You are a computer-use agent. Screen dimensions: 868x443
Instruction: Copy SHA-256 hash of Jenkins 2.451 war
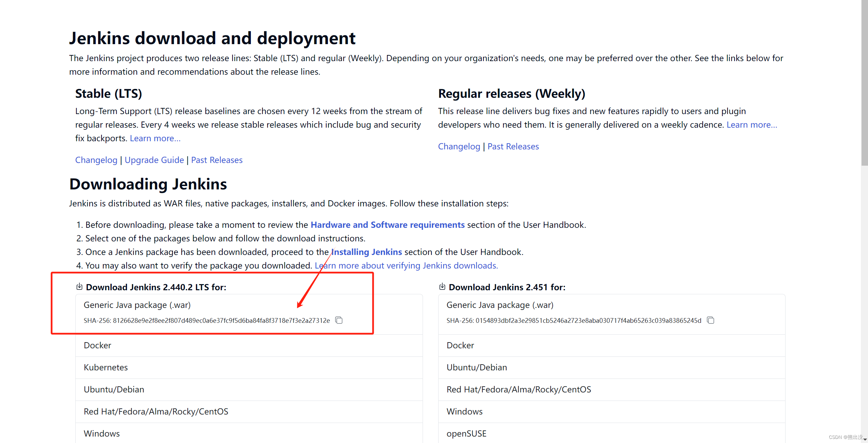[x=710, y=320]
